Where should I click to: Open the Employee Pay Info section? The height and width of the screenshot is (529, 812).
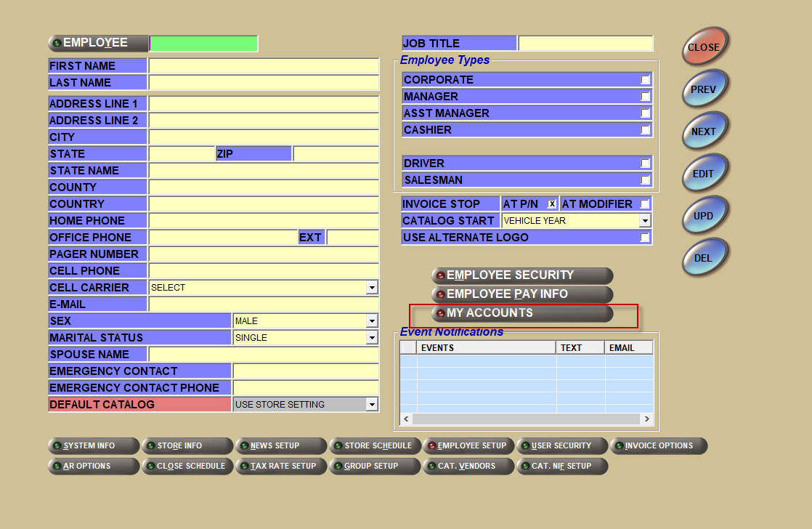click(x=522, y=294)
